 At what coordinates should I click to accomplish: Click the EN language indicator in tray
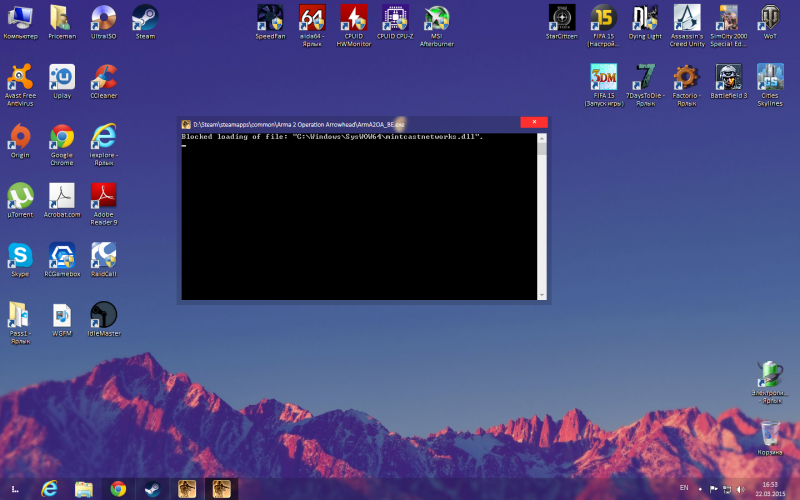point(684,488)
